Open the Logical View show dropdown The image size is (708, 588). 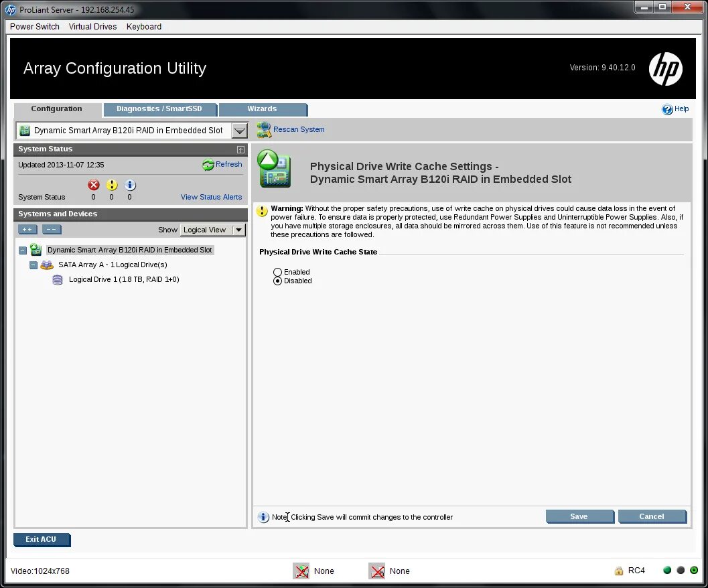(x=213, y=230)
